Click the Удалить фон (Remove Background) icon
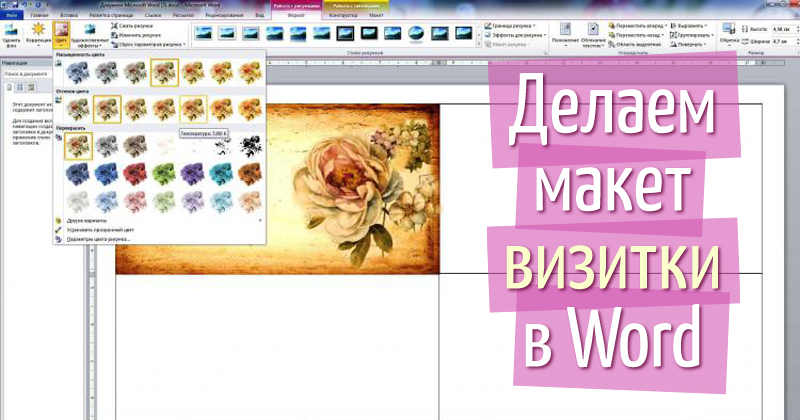The image size is (800, 420). coord(12,35)
